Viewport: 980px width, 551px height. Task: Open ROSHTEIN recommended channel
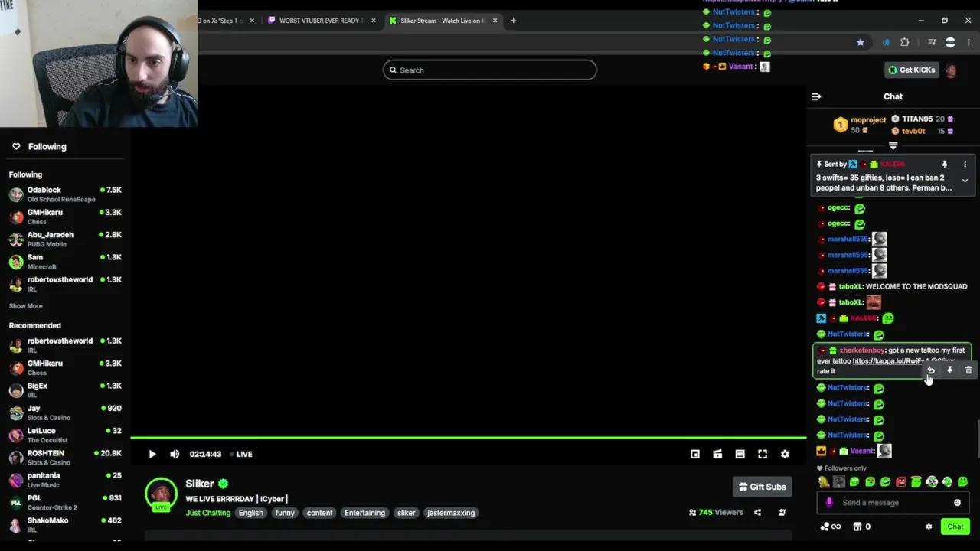pos(65,458)
